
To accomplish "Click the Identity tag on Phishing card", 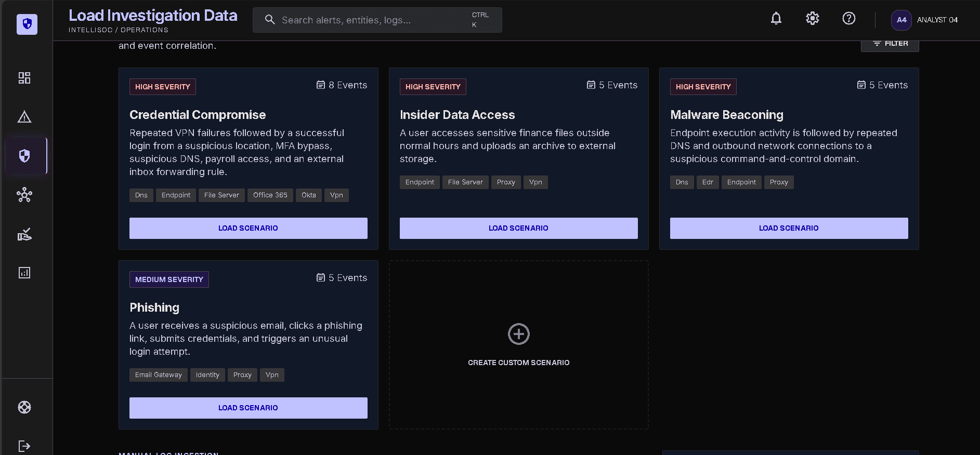I will pyautogui.click(x=207, y=375).
